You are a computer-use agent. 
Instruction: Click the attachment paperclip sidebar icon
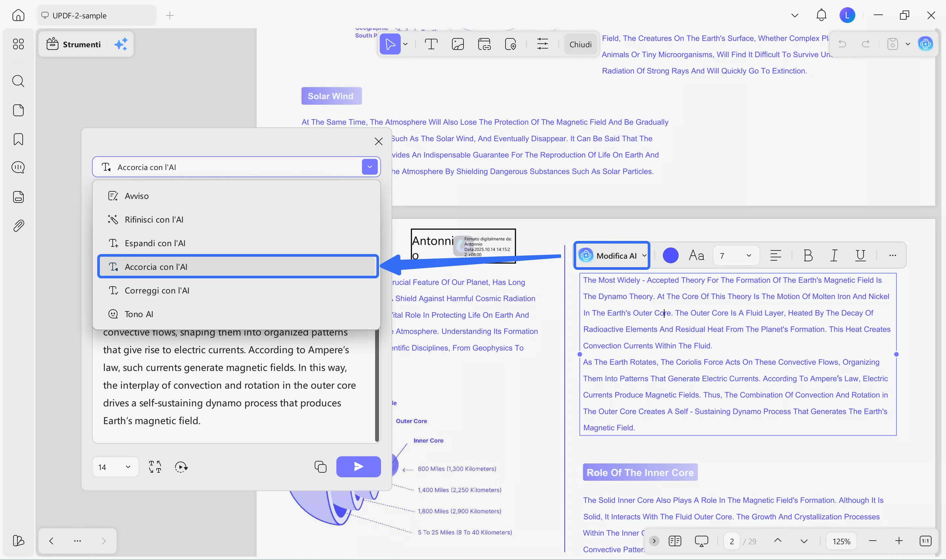pyautogui.click(x=18, y=226)
